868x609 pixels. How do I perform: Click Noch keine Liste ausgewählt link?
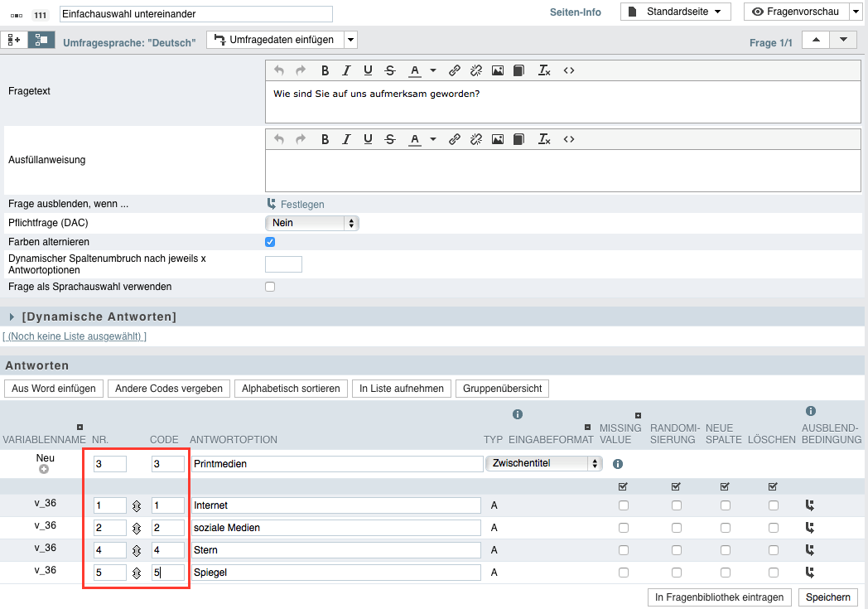click(75, 336)
